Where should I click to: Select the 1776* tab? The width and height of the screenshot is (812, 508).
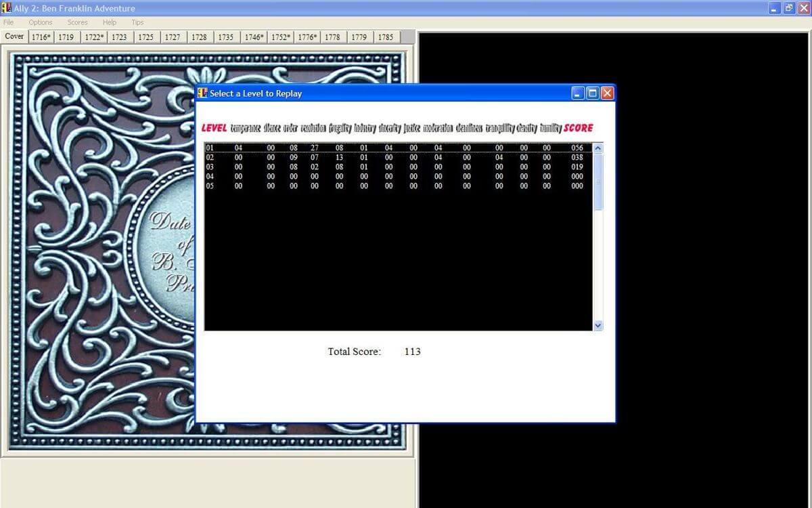click(307, 37)
